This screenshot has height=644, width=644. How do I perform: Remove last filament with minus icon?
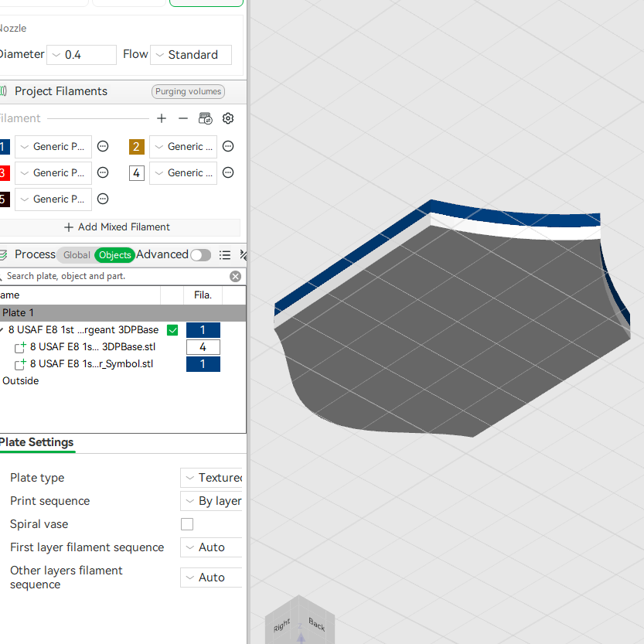[x=183, y=119]
